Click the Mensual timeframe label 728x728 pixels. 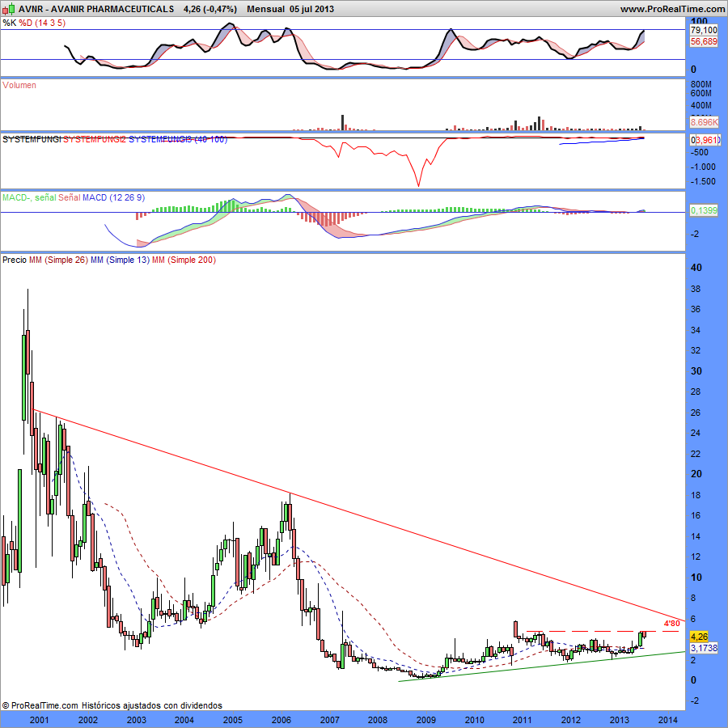click(x=265, y=9)
